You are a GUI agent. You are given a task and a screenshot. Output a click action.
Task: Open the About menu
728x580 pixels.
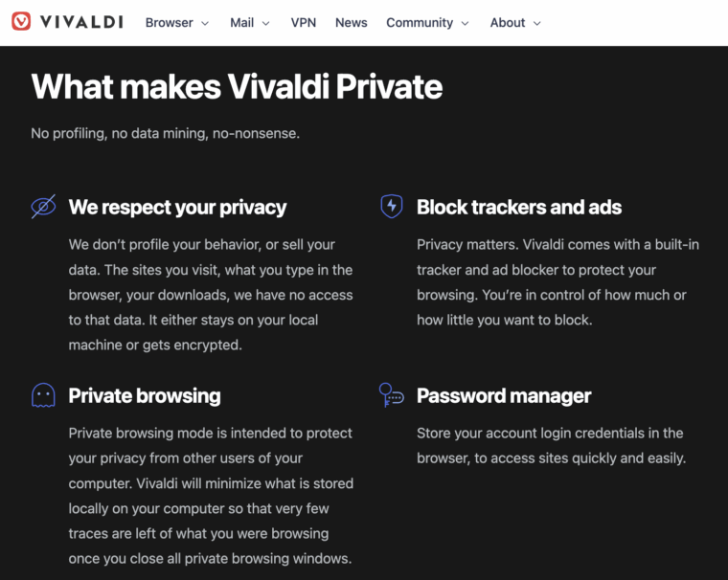click(508, 22)
